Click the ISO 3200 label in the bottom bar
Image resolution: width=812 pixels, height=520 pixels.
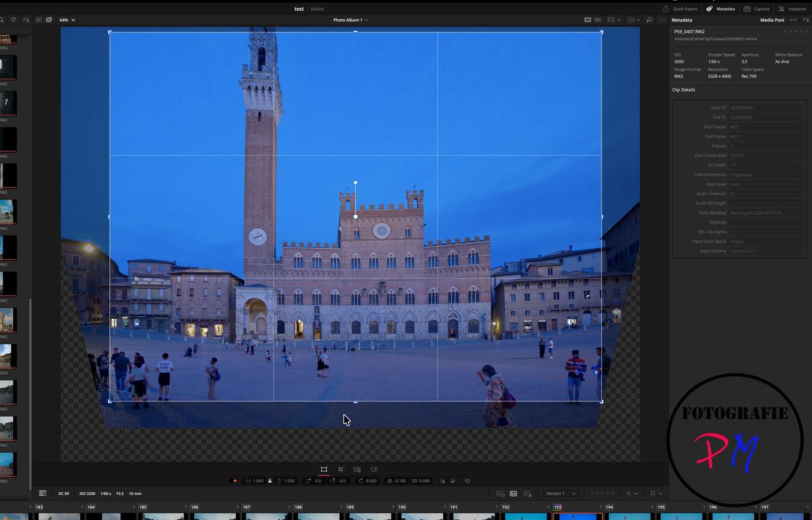[87, 494]
